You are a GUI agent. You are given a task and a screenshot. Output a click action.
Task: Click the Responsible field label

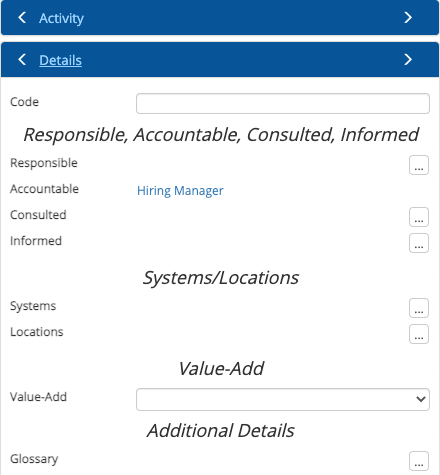click(x=44, y=163)
